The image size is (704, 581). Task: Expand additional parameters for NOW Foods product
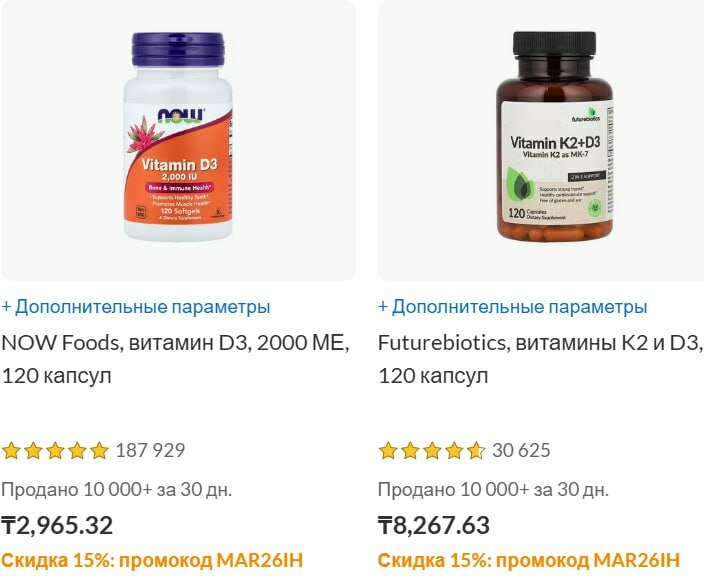[136, 307]
